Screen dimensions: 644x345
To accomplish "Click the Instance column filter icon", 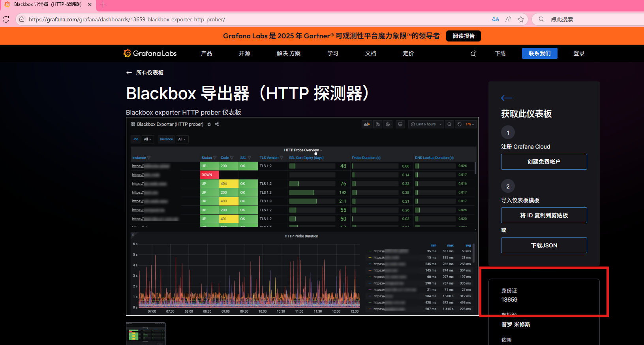I will (x=149, y=158).
